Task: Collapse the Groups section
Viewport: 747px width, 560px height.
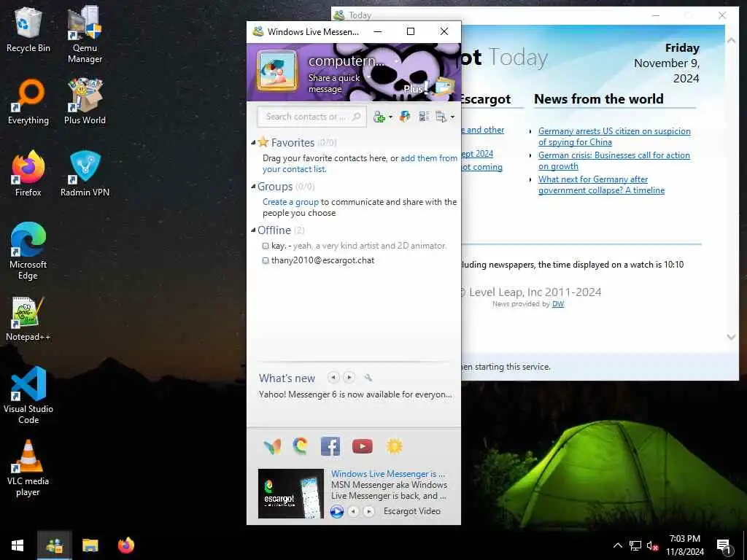Action: 253,186
